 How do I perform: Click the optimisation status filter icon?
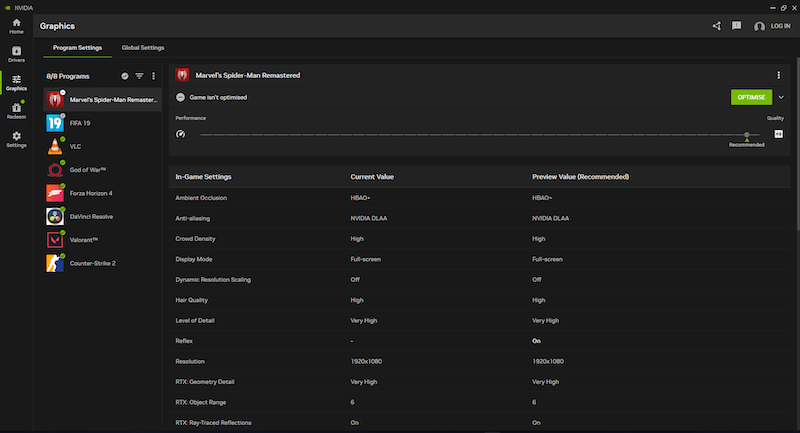(125, 76)
